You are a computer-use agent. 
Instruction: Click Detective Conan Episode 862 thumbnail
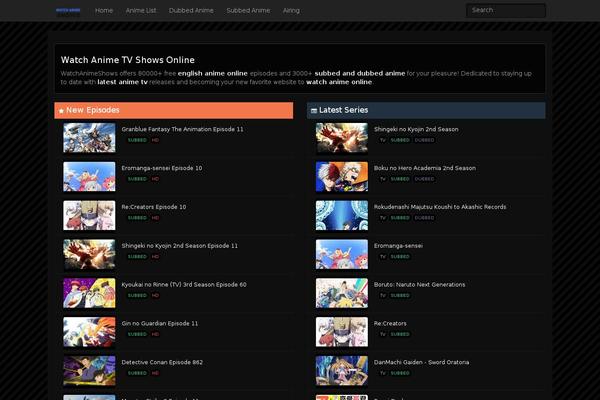89,371
